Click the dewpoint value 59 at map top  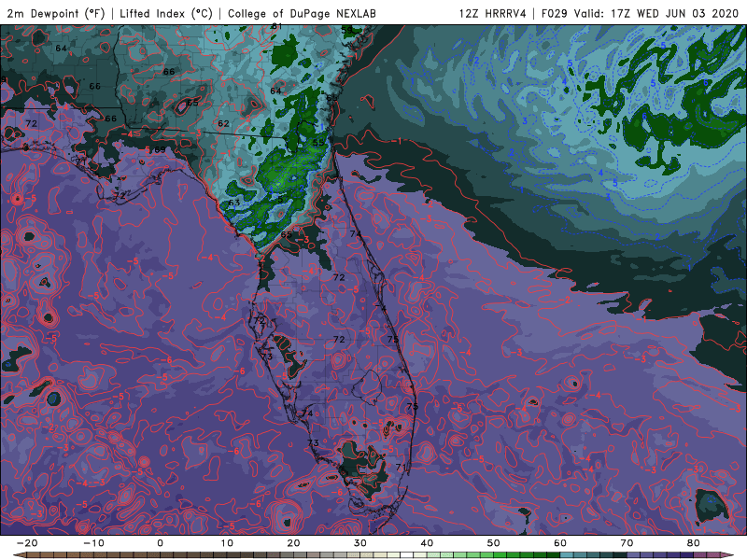point(346,31)
